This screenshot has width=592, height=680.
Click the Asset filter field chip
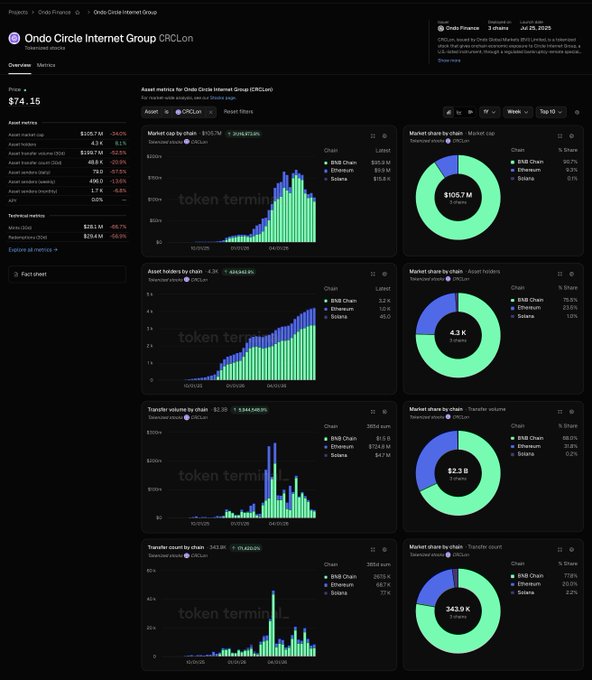(x=151, y=112)
